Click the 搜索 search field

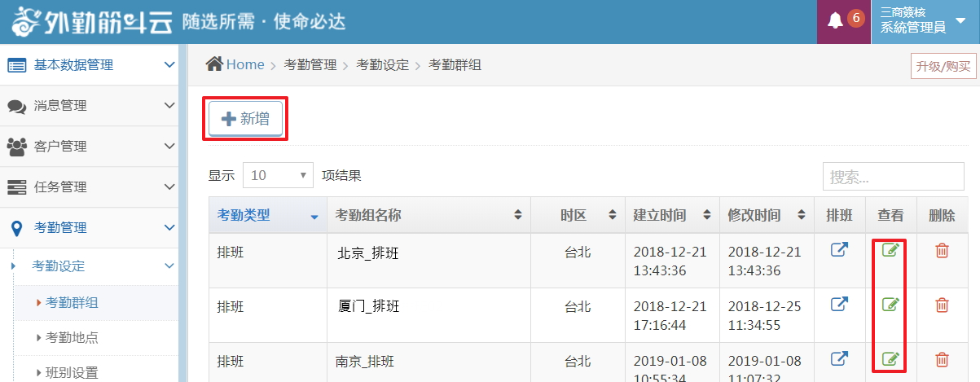893,176
